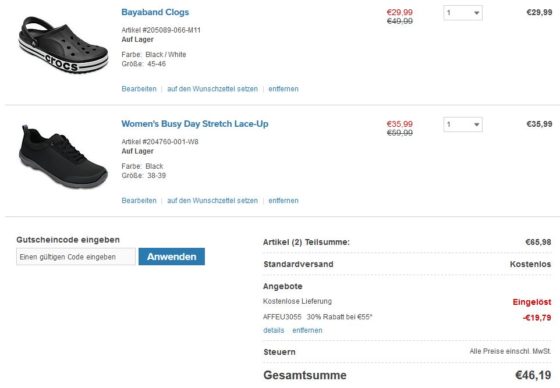Screen dimensions: 560x388
Task: Click Bearbeiten for Bayaband Clogs
Action: point(139,89)
